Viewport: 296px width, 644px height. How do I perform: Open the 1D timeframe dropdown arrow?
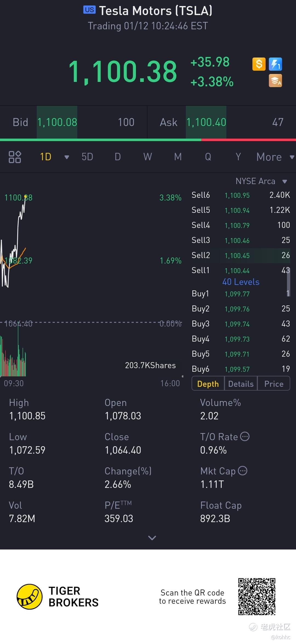pos(67,157)
